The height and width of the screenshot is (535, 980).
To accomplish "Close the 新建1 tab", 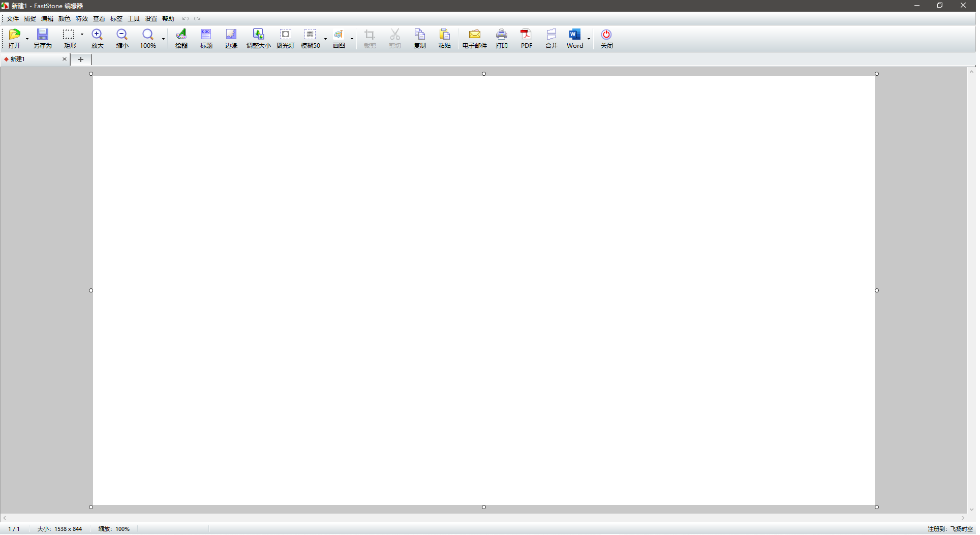I will click(x=65, y=60).
